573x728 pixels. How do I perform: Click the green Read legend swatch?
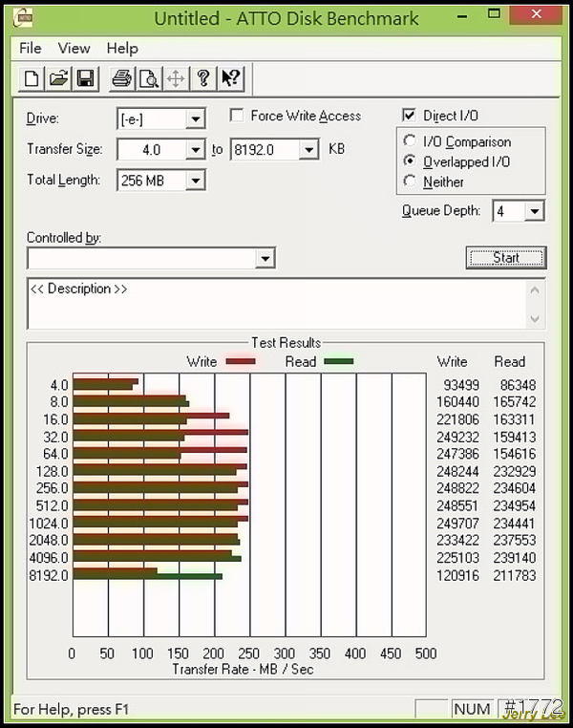tap(339, 361)
